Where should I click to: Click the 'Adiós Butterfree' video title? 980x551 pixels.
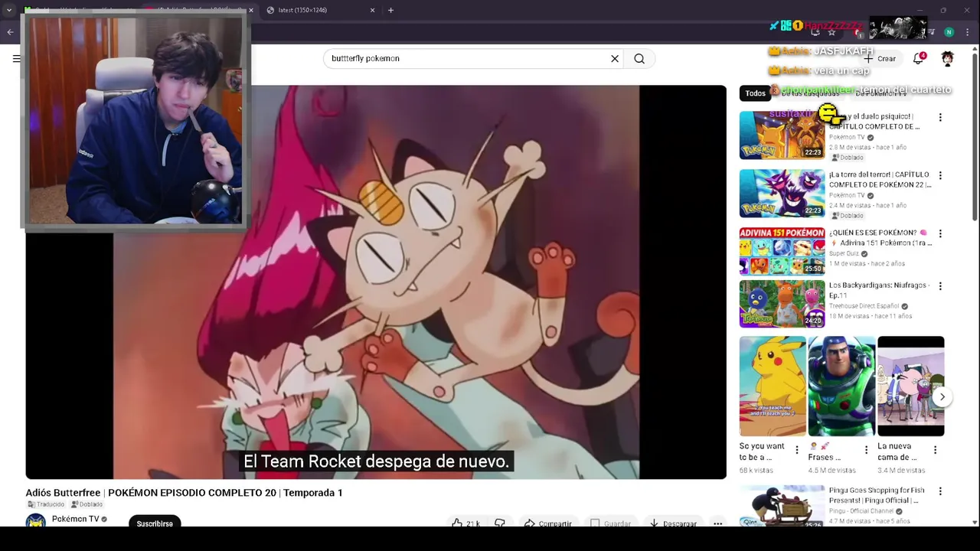tap(184, 493)
